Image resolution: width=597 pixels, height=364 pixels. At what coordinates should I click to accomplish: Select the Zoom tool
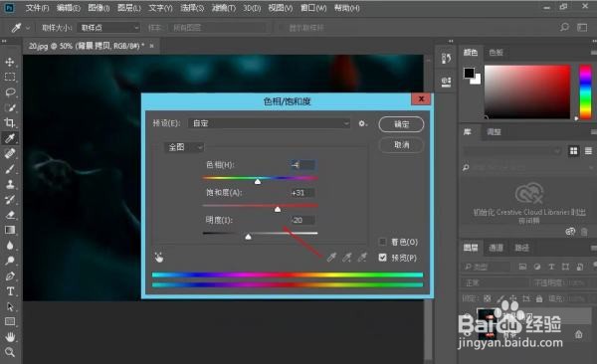point(10,352)
